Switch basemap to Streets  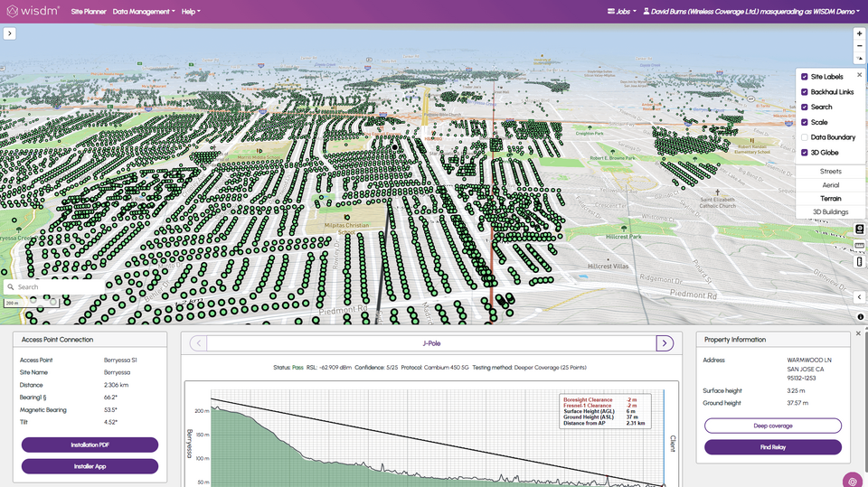830,172
